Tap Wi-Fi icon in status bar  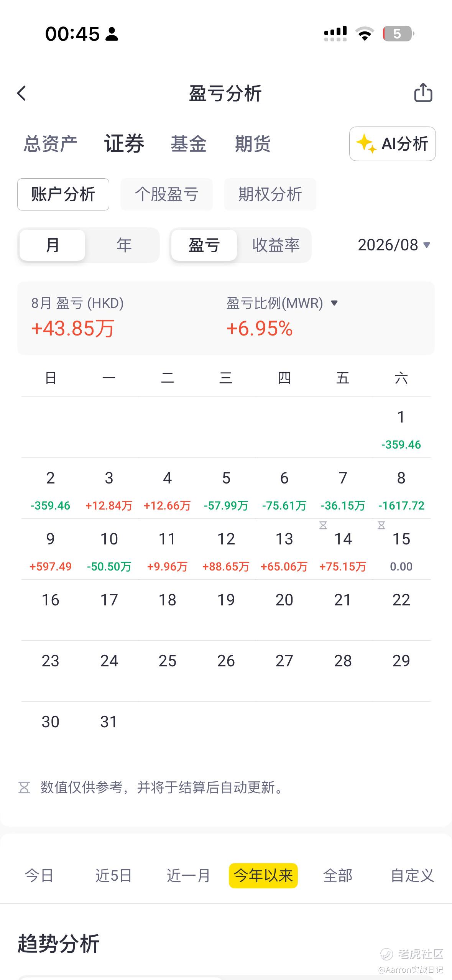[365, 34]
